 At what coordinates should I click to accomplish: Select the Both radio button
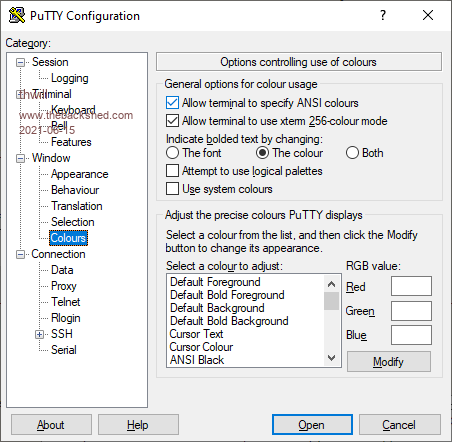[x=352, y=153]
